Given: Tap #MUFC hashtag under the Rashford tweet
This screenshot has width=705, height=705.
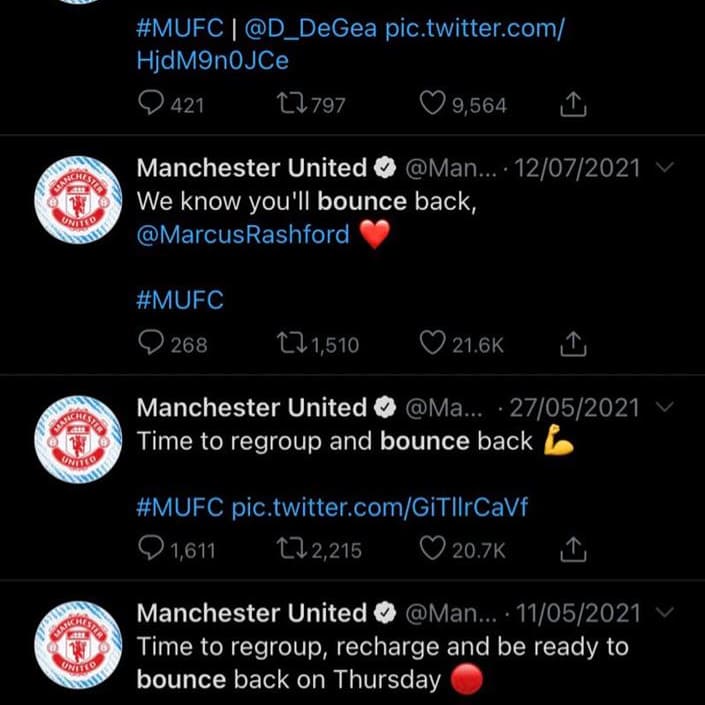Looking at the screenshot, I should 180,300.
